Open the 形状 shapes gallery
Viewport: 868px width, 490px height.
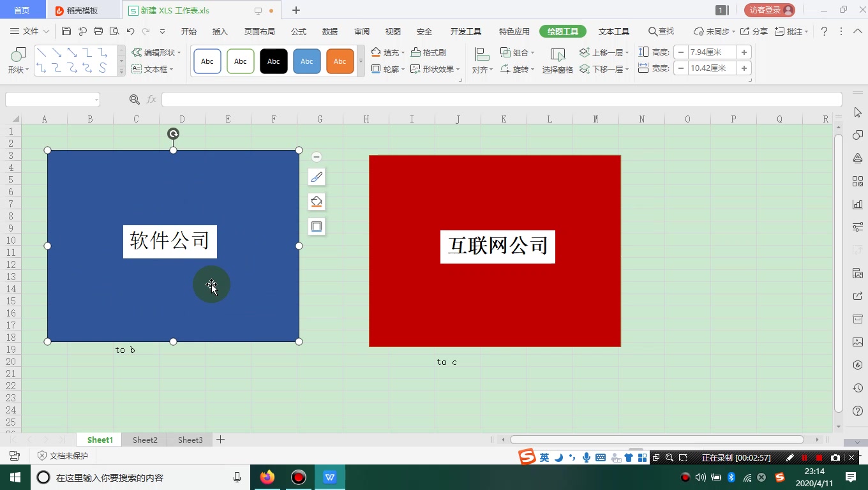18,61
